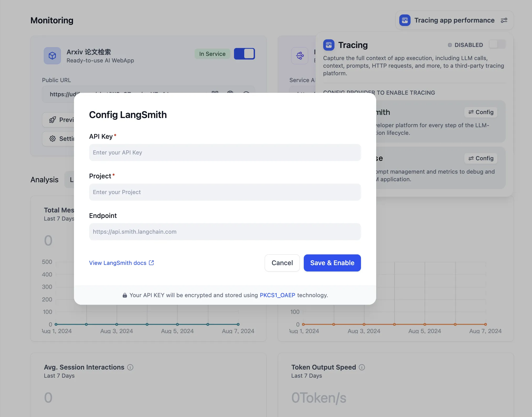Cancel the Config LangSmith dialog
The width and height of the screenshot is (532, 417).
(282, 263)
